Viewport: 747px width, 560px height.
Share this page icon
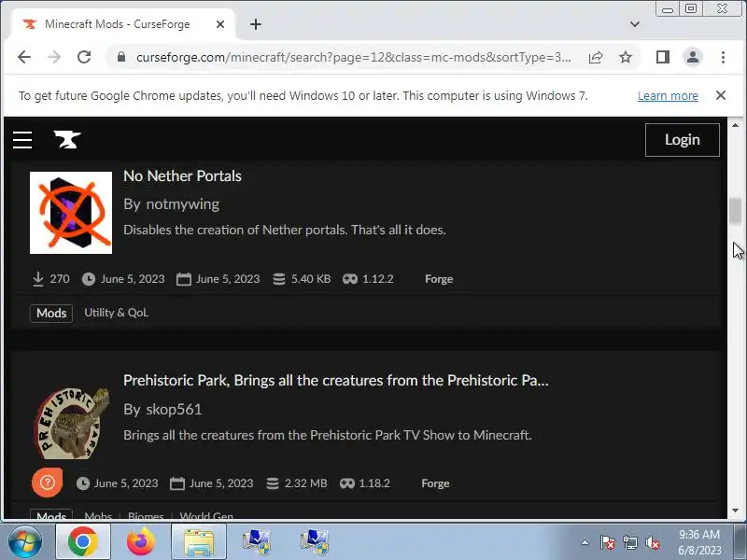pyautogui.click(x=596, y=57)
